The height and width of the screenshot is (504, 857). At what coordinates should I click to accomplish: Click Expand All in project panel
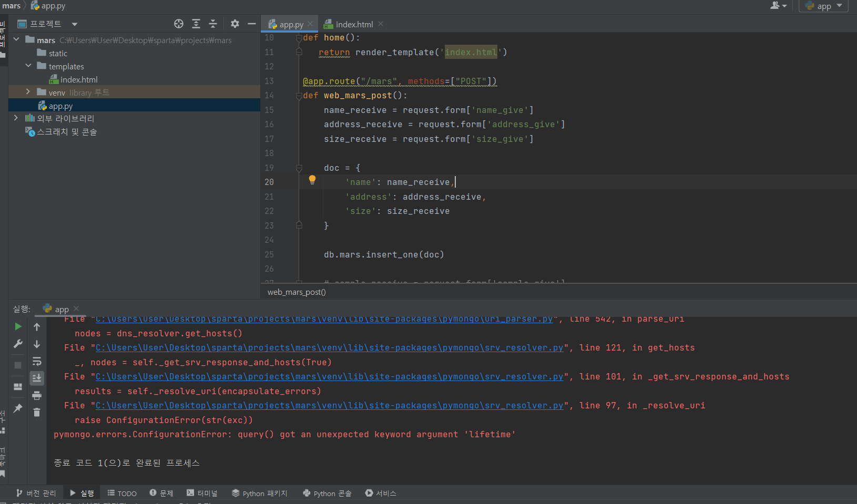point(196,24)
